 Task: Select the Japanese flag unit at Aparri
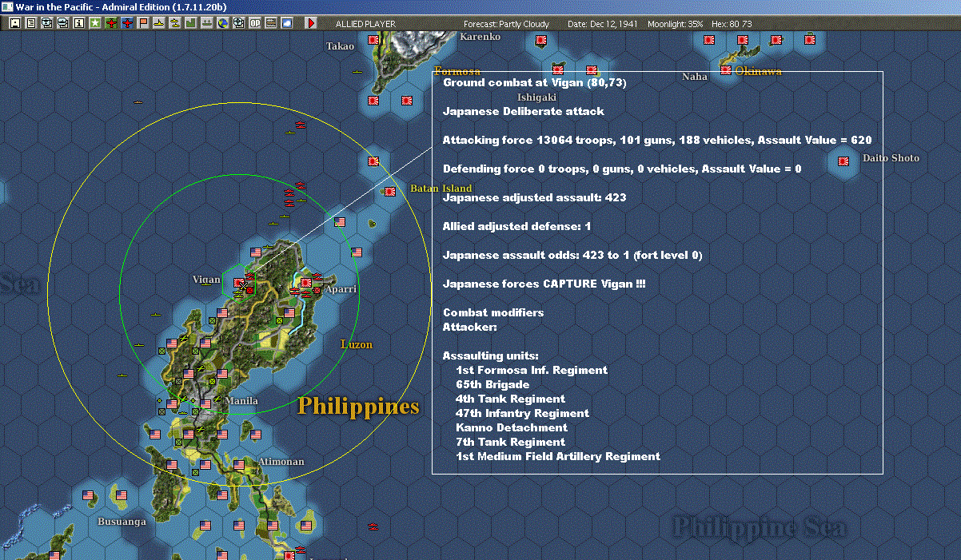[x=306, y=282]
